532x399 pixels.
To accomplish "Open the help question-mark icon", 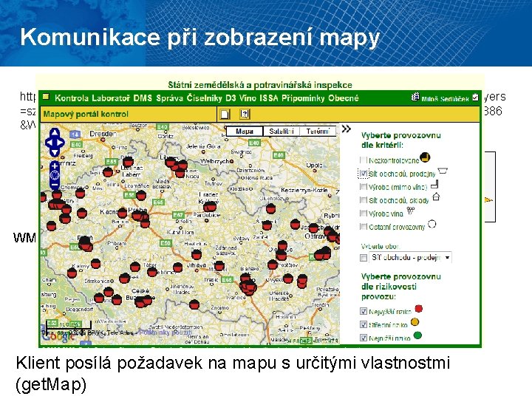I will point(245,114).
